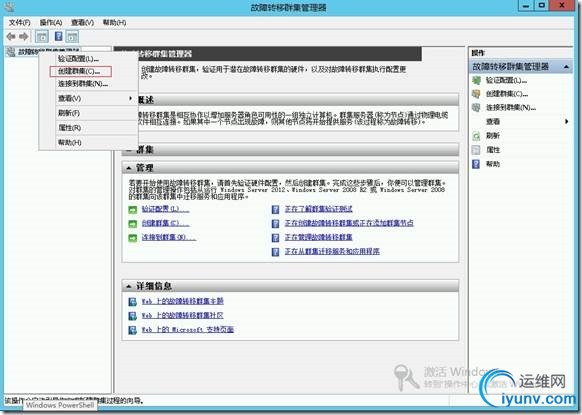Viewport: 582px width, 415px height.
Task: Open 正在了解群集验证测试 help link
Action: click(x=318, y=209)
